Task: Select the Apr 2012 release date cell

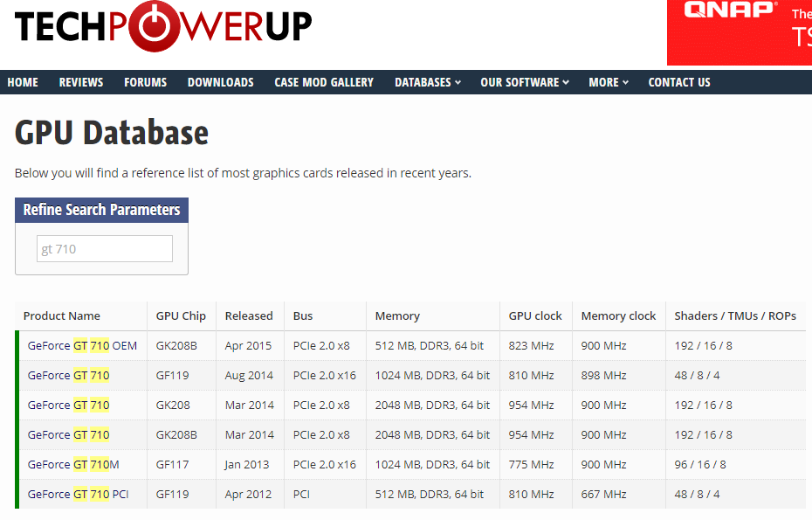Action: (x=248, y=494)
